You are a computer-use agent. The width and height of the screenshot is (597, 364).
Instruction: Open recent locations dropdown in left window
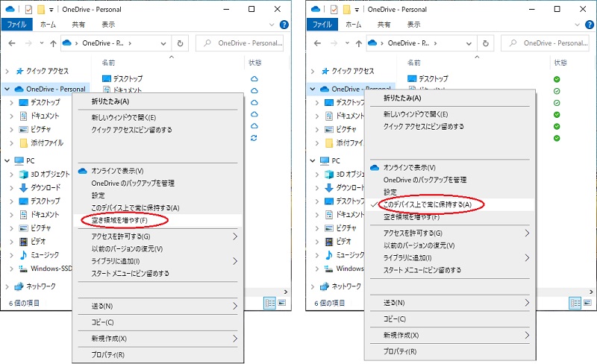[x=42, y=43]
